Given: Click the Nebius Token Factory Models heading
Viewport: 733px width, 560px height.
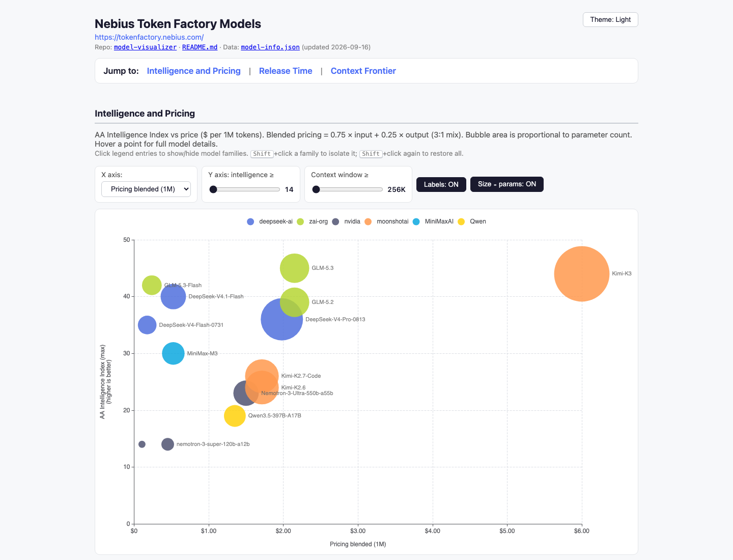Looking at the screenshot, I should click(x=178, y=24).
